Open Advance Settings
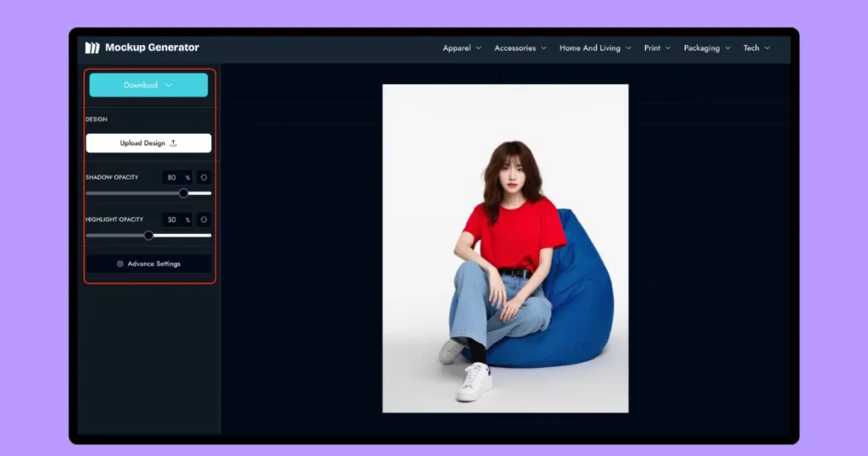Screen dimensions: 868x456 coord(148,264)
